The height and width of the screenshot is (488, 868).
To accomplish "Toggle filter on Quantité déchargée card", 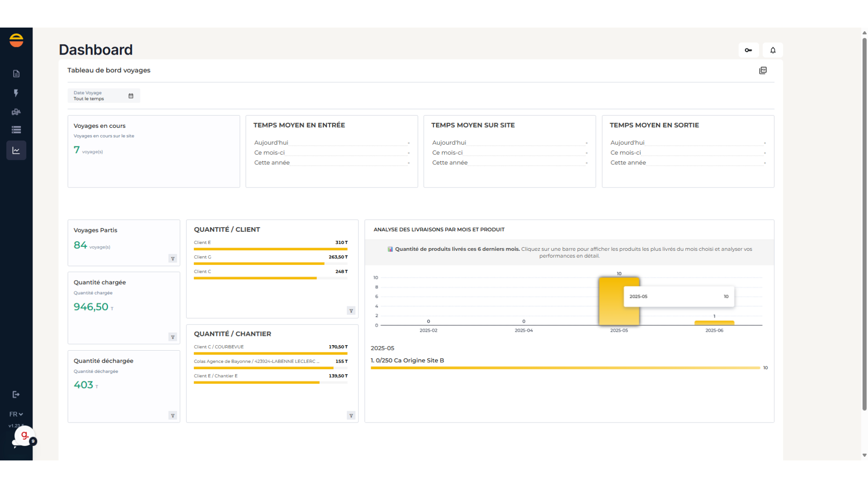I will 173,416.
